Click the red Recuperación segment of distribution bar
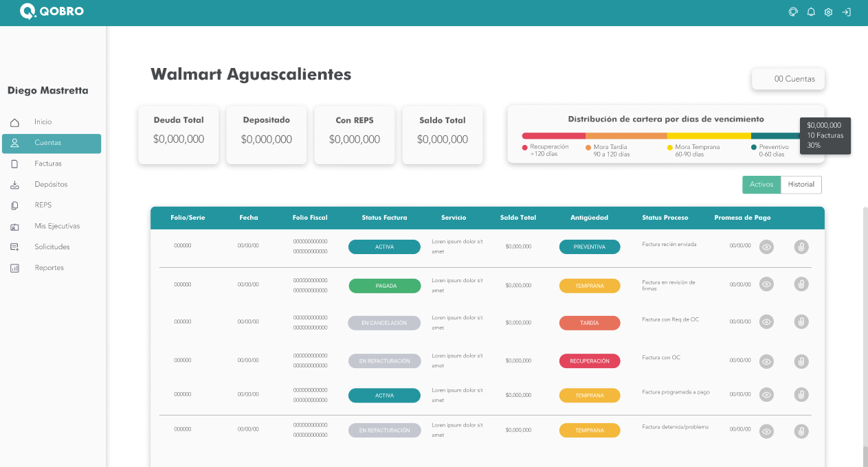Screen dimensions: 868x467 pos(554,136)
